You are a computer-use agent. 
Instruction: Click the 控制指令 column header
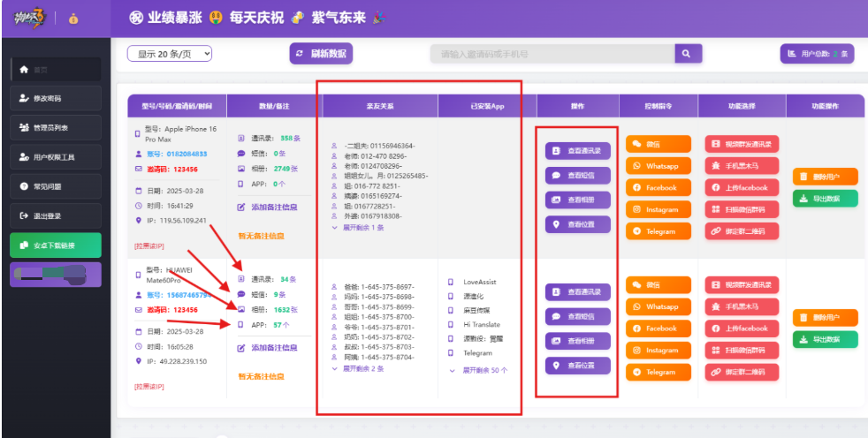pyautogui.click(x=659, y=106)
